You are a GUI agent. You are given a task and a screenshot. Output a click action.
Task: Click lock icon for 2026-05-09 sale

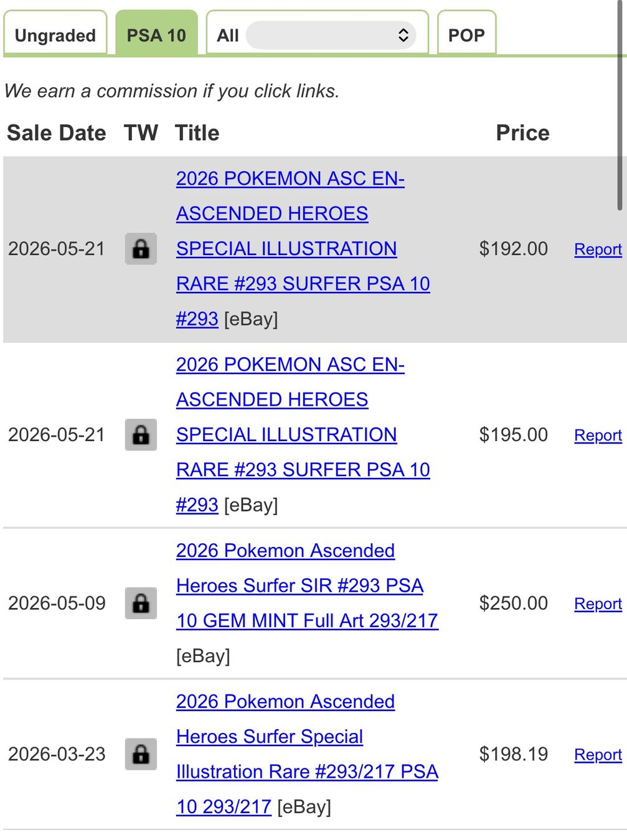pos(141,604)
